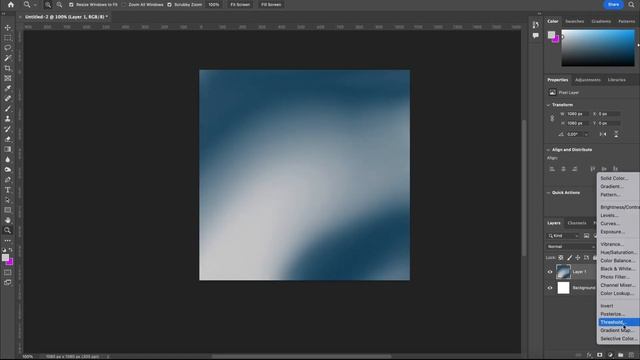Switch to the Gradients tab
This screenshot has width=640, height=360.
click(x=601, y=21)
